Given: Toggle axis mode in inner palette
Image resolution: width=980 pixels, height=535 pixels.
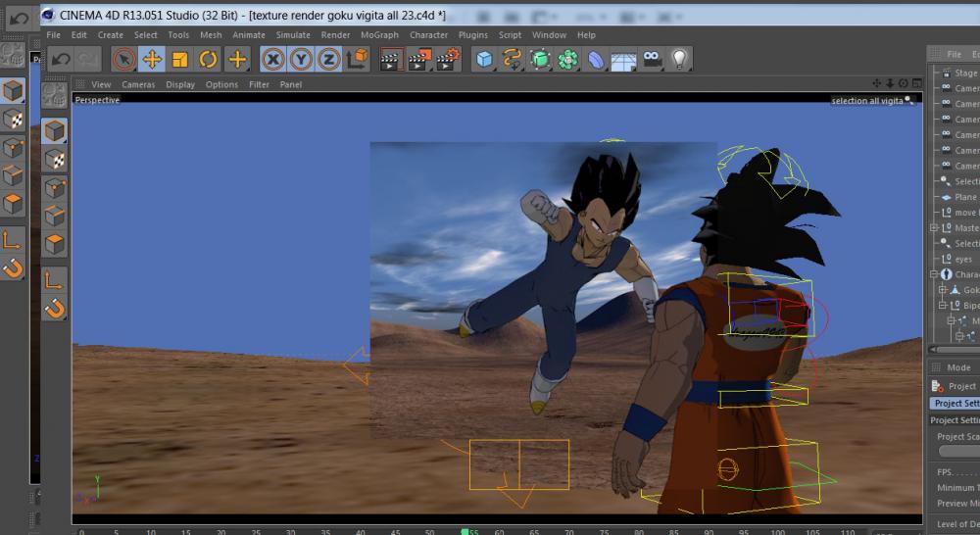Looking at the screenshot, I should [54, 280].
